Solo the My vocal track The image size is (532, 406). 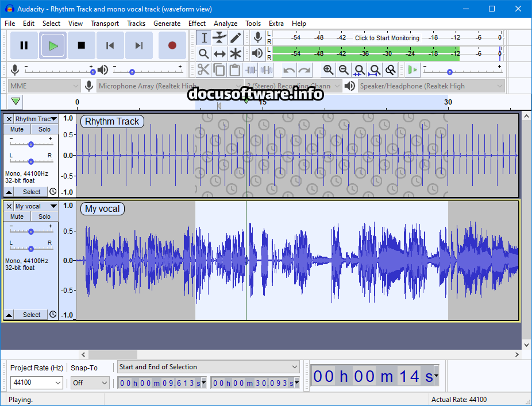(x=44, y=216)
